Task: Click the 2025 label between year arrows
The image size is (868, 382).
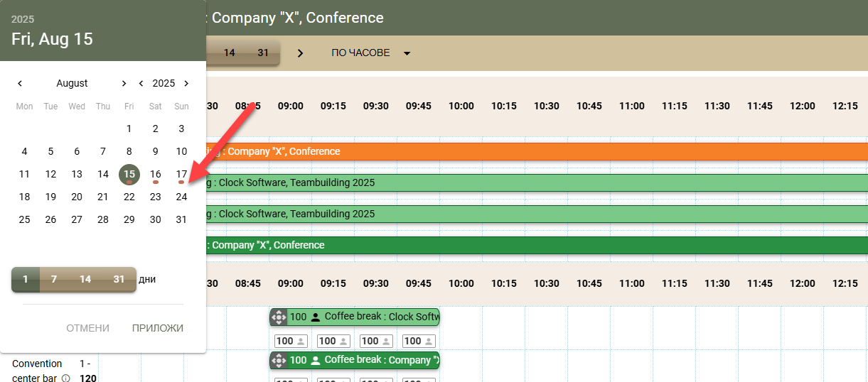Action: tap(164, 83)
